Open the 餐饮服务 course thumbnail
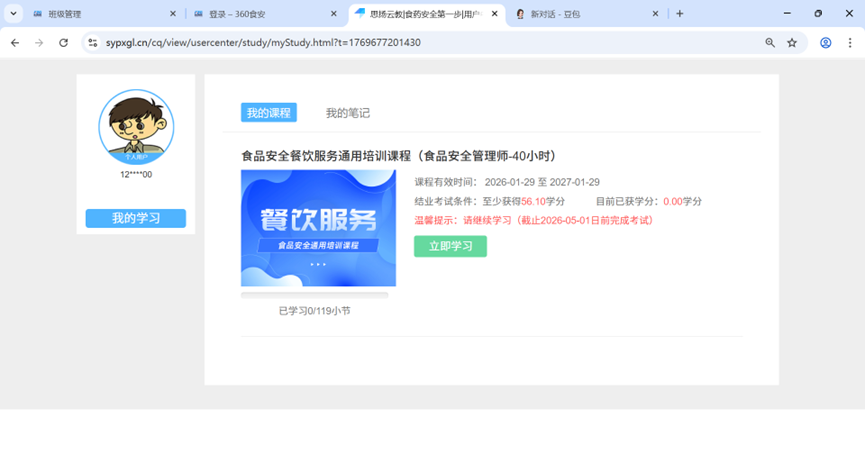 318,228
